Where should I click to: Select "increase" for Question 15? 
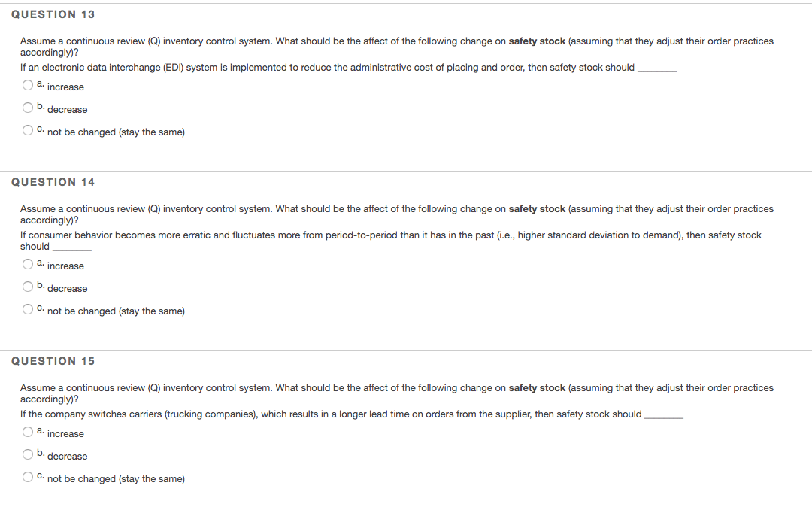27,431
